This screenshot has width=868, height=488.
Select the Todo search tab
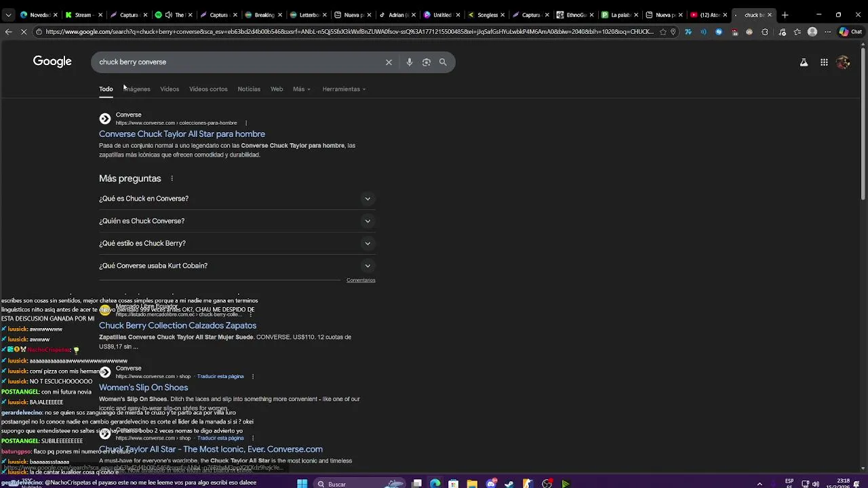(x=106, y=89)
